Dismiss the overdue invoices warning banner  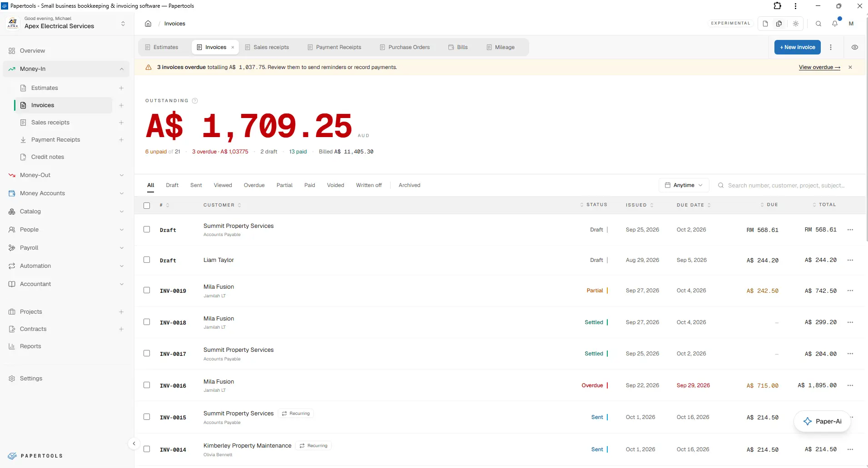pos(850,67)
